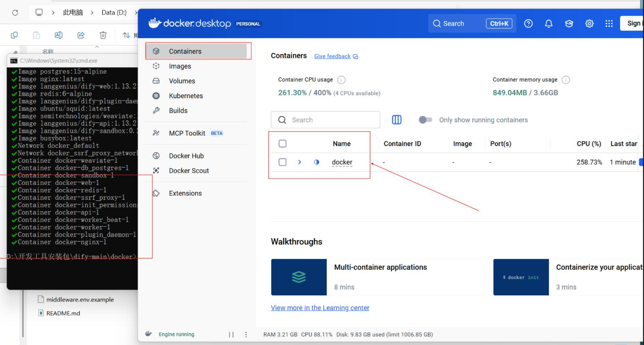This screenshot has height=345, width=644.
Task: Open Docker Hub in sidebar
Action: tap(197, 156)
